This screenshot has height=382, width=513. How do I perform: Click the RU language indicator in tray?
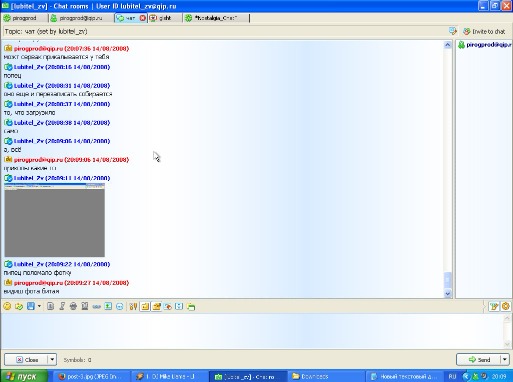point(452,377)
